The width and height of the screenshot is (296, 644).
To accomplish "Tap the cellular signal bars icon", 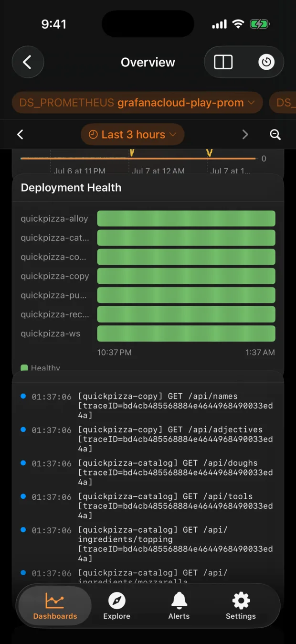I will 219,24.
